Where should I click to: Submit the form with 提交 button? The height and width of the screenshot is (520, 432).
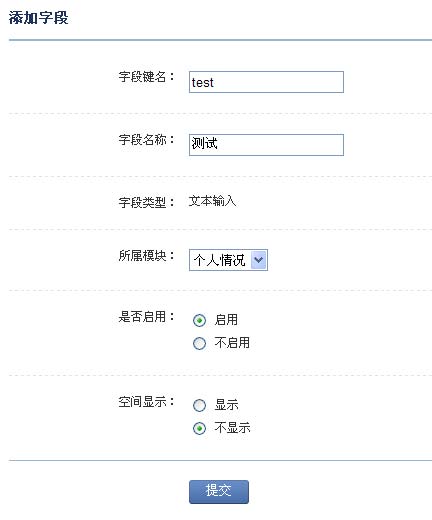(x=219, y=492)
